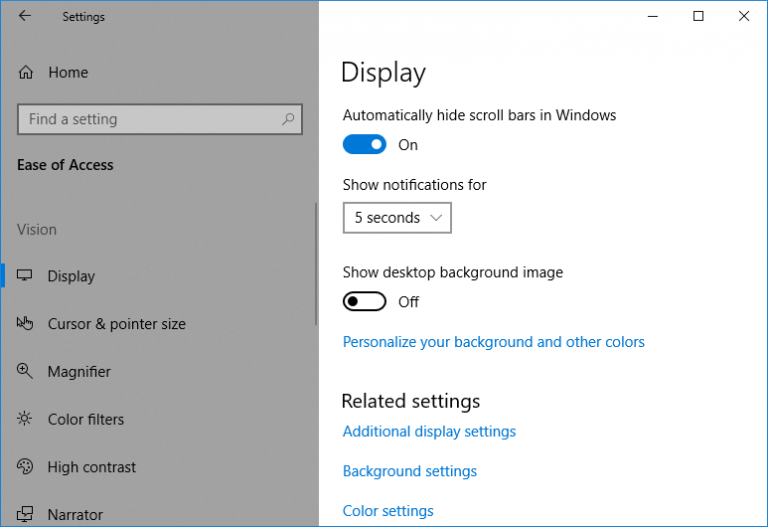Screen dimensions: 768x527
Task: Click the Cursor & pointer size icon
Action: (24, 323)
